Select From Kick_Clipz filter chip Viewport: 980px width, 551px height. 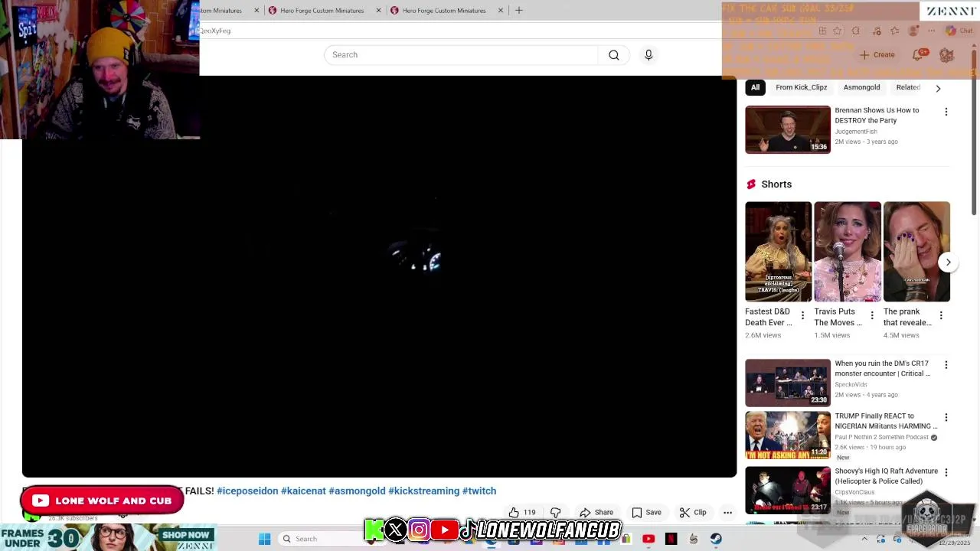tap(801, 87)
